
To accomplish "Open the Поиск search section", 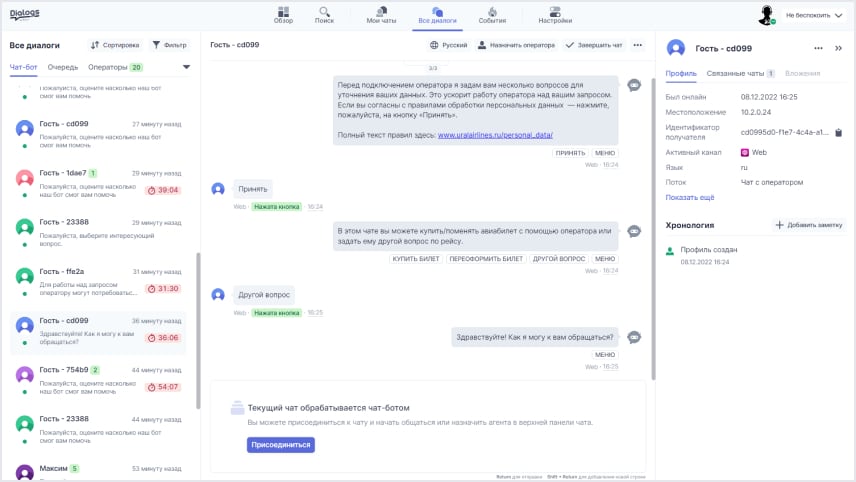I will pyautogui.click(x=324, y=15).
